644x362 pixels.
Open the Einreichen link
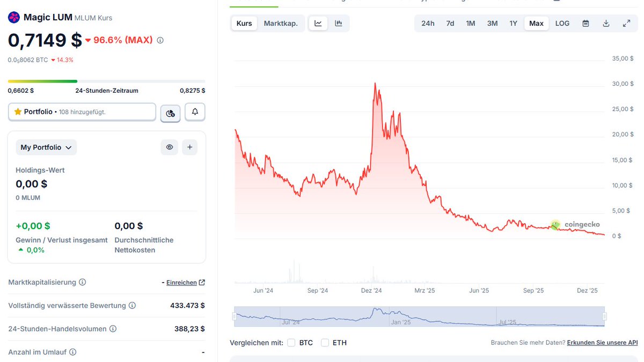(x=185, y=283)
